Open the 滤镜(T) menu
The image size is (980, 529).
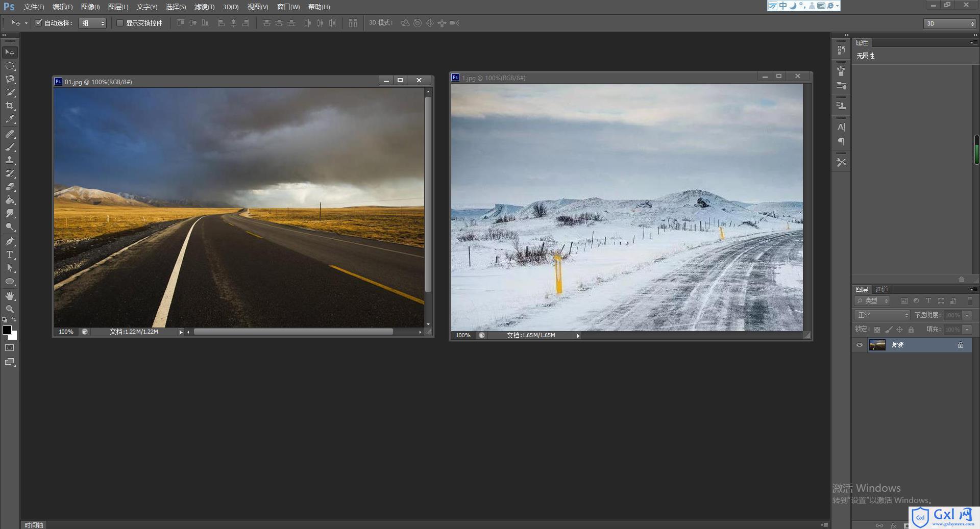pyautogui.click(x=204, y=7)
